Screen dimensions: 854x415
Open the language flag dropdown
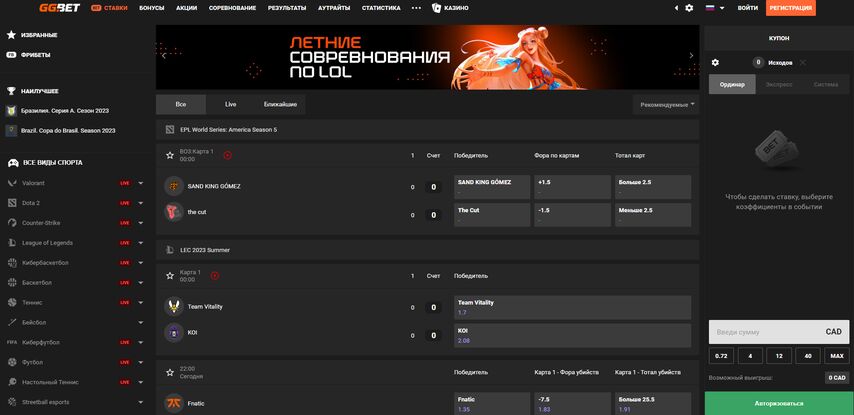tap(715, 8)
